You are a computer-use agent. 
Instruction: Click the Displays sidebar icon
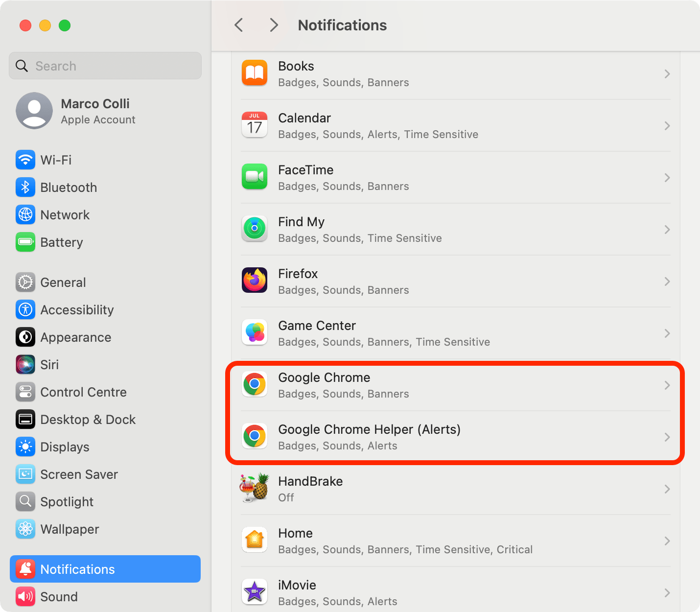[25, 447]
